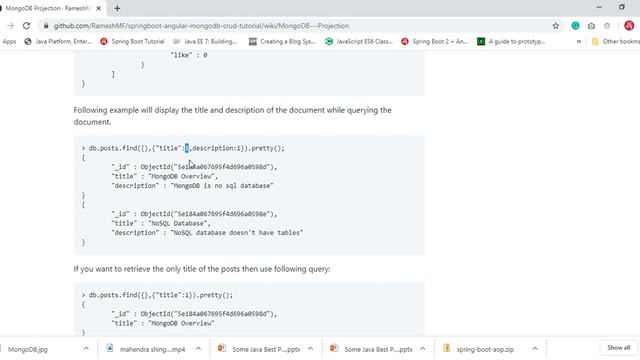Click the ObjectId ending 0598e line
Image resolution: width=640 pixels, height=360 pixels.
pyautogui.click(x=194, y=214)
